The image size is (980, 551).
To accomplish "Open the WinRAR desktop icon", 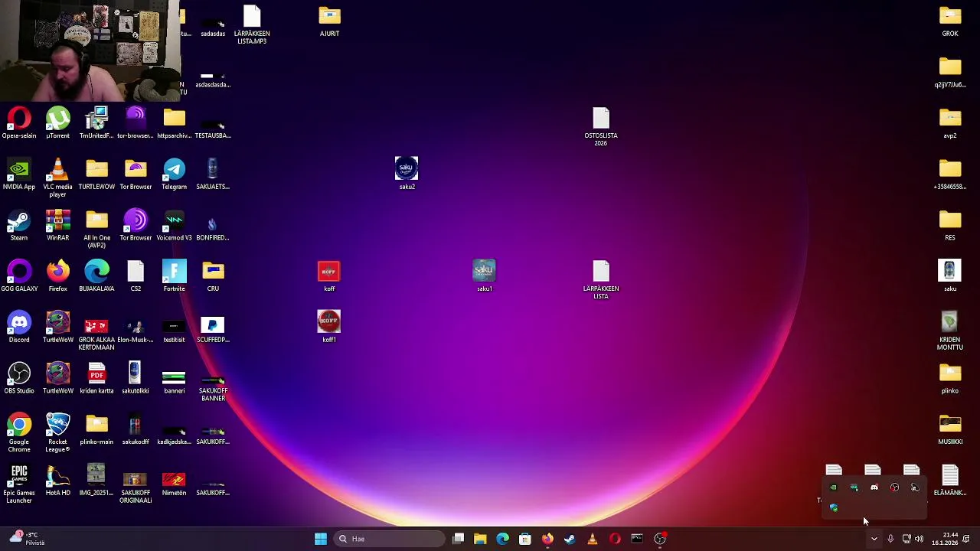I will click(x=57, y=226).
